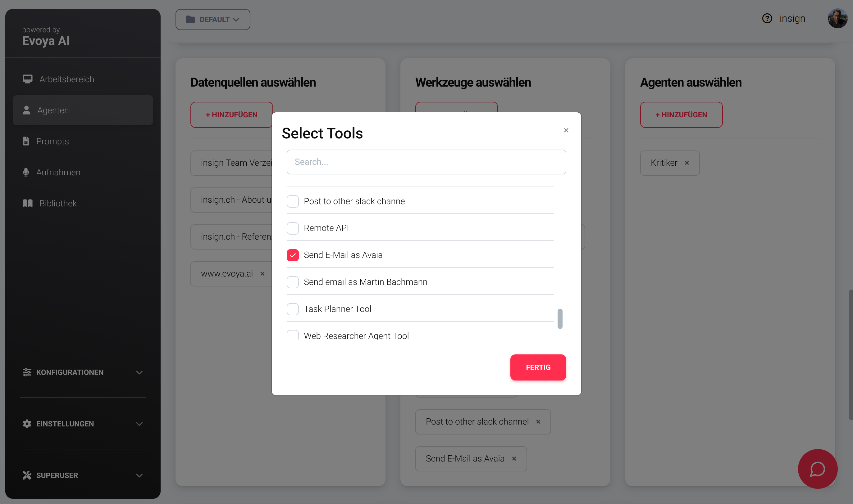This screenshot has height=504, width=853.
Task: Open the DEFAULT folder dropdown
Action: pyautogui.click(x=213, y=19)
